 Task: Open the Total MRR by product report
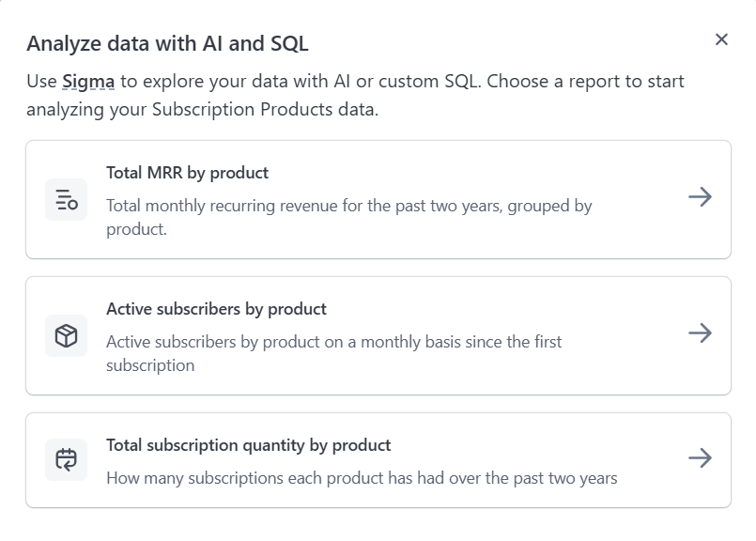(x=378, y=198)
